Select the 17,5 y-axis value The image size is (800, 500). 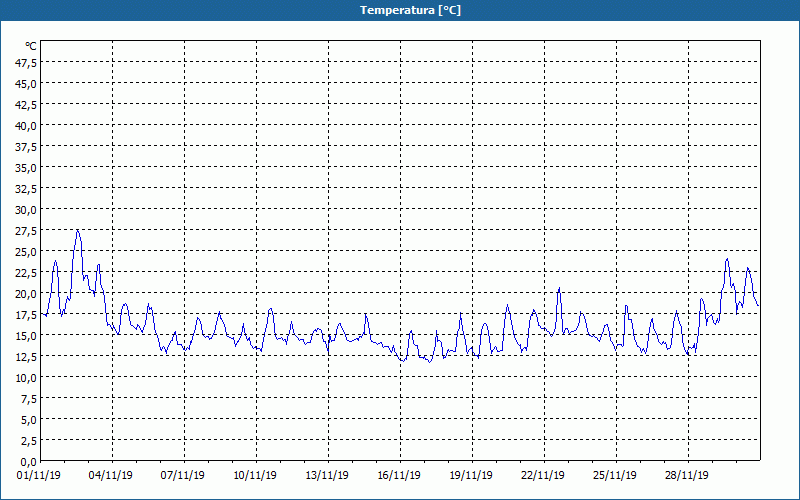tap(27, 315)
